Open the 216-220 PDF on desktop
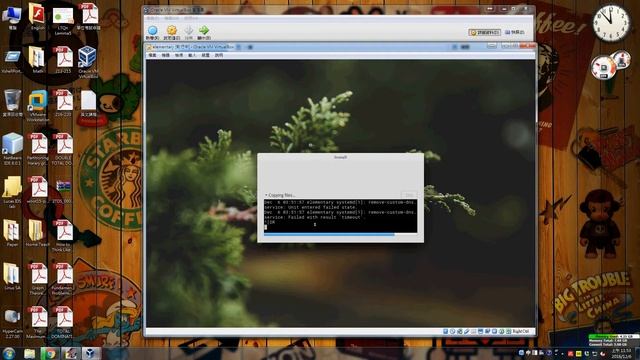 click(x=63, y=103)
